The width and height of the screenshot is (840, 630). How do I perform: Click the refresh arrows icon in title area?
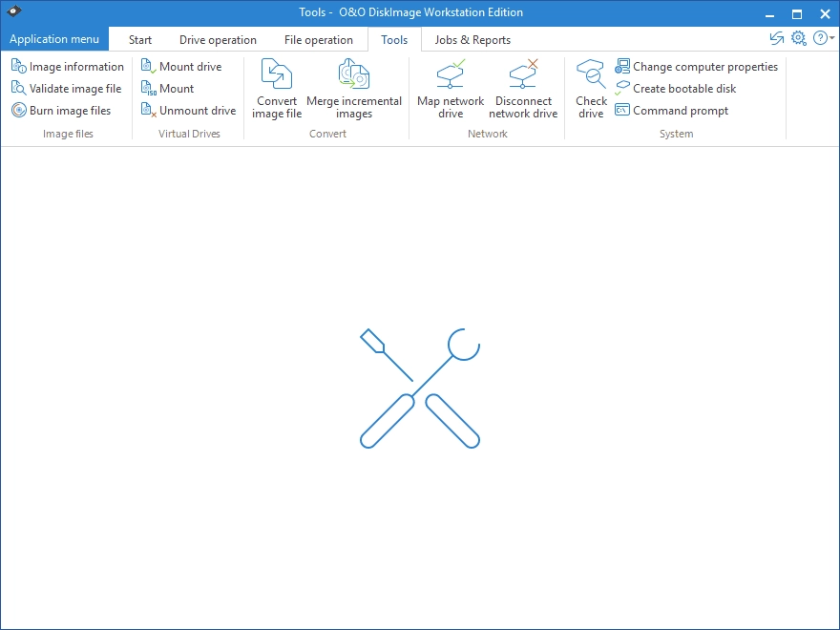[776, 38]
